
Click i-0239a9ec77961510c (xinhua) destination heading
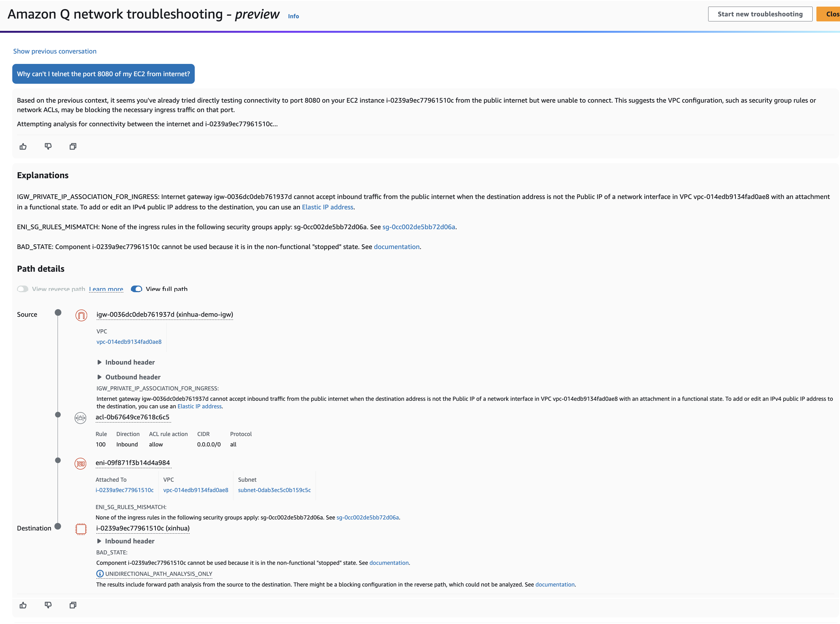(143, 528)
